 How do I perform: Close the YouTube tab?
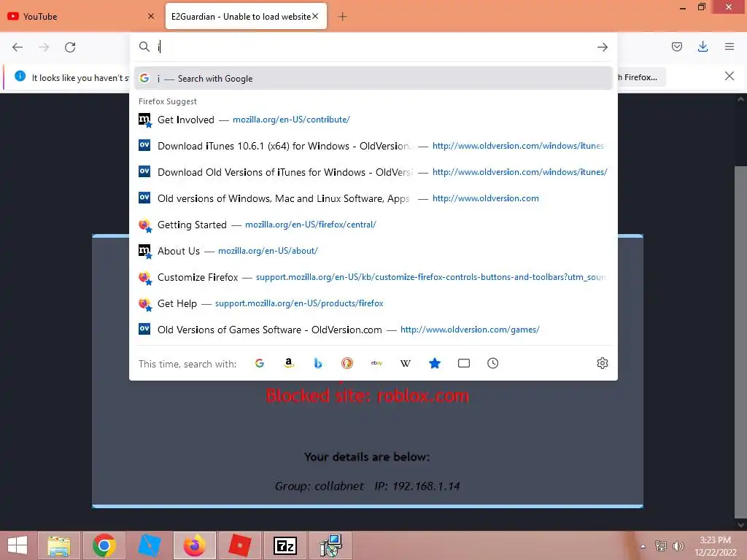tap(150, 16)
